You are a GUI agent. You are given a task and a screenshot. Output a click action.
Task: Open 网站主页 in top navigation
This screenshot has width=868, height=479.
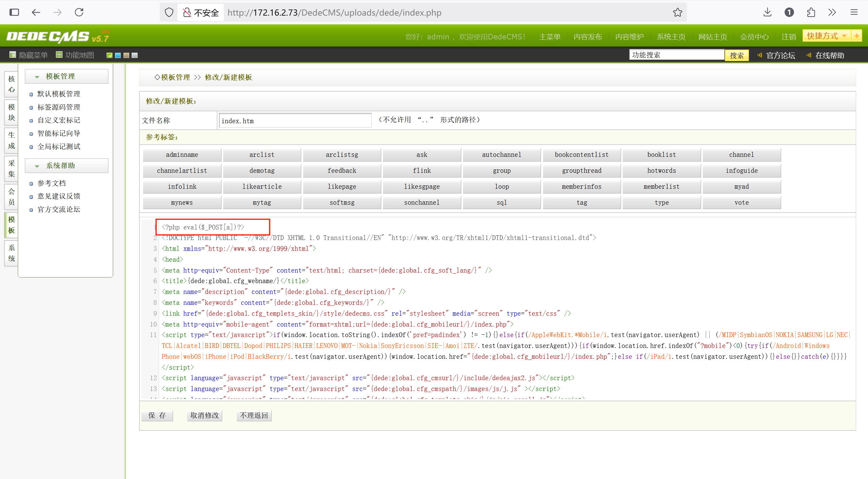[712, 37]
